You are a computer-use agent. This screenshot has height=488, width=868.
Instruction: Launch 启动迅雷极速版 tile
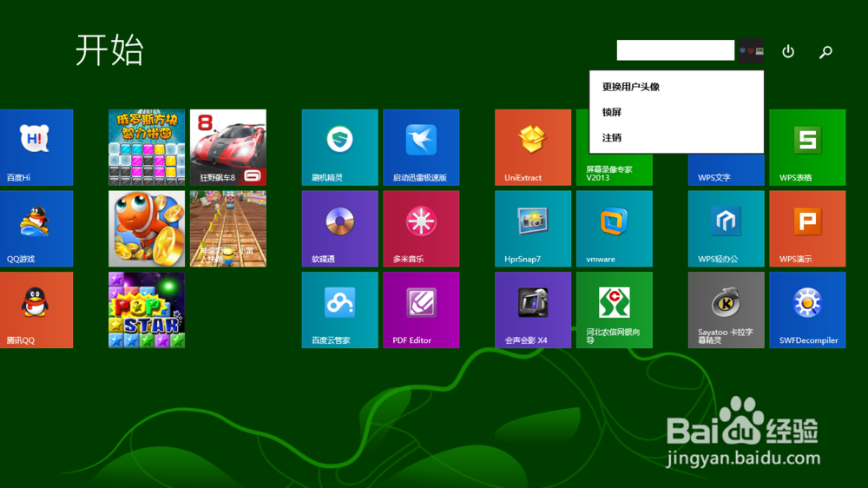tap(421, 148)
